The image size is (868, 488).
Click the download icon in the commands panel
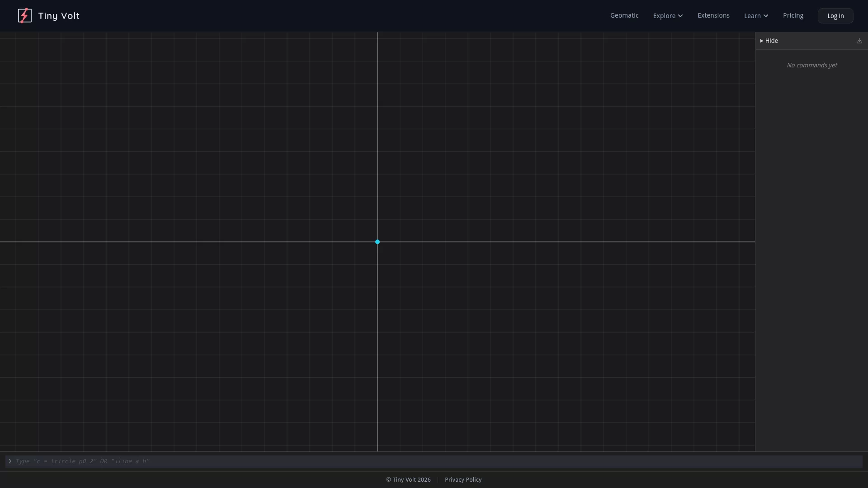click(859, 41)
